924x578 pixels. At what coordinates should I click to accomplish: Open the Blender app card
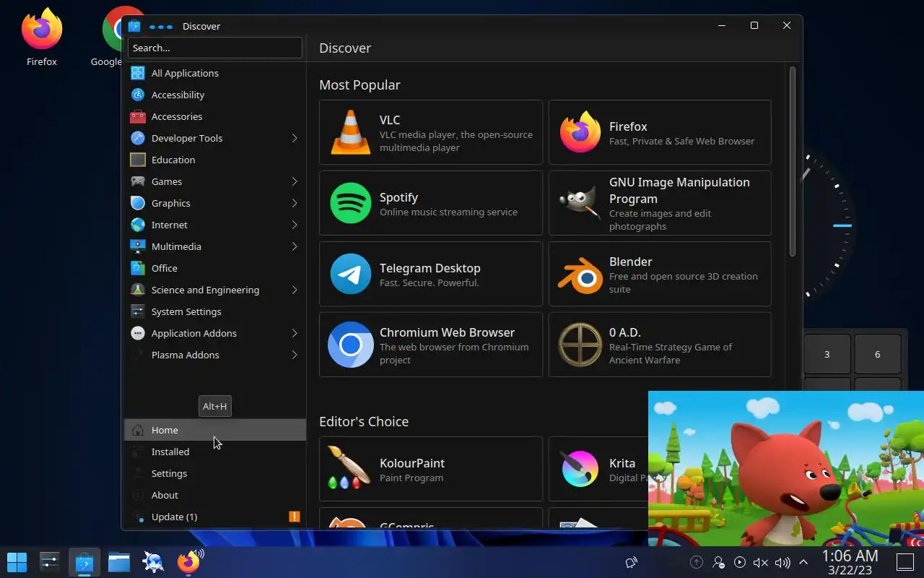point(660,274)
